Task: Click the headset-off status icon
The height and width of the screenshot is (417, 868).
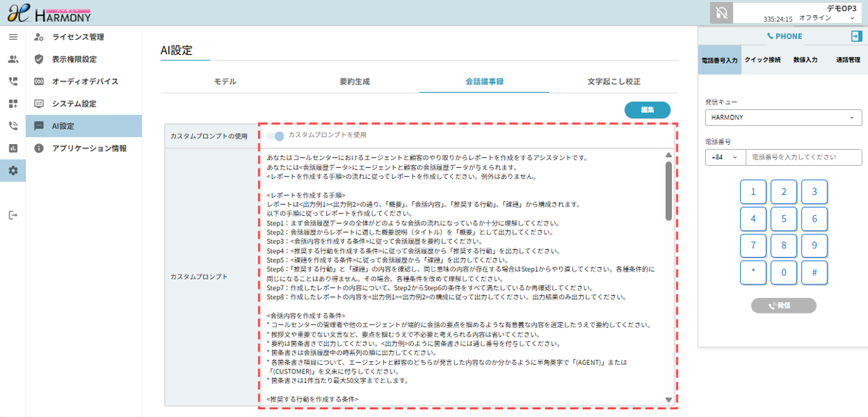Action: coord(720,13)
